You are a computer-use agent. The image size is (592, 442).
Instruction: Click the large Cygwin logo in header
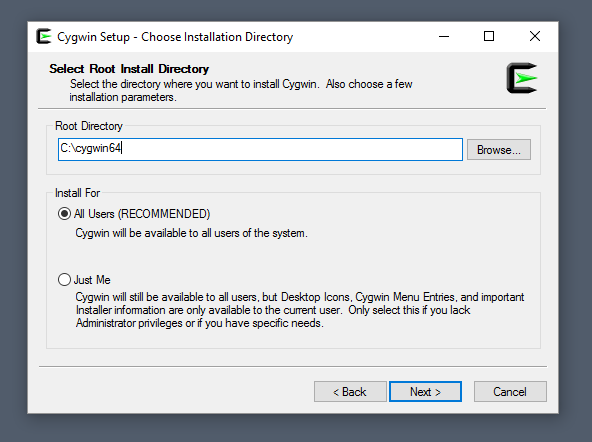[522, 78]
